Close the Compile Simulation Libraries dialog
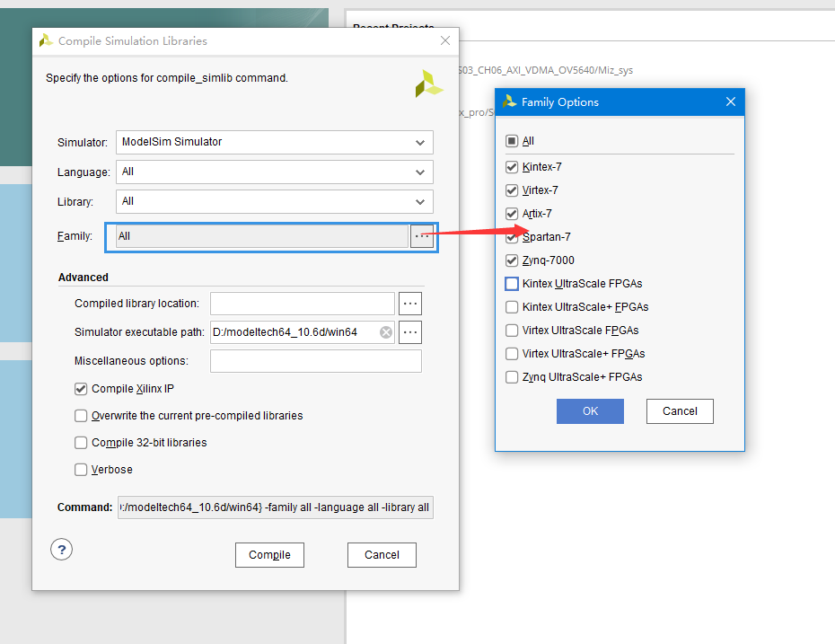The width and height of the screenshot is (835, 644). point(445,40)
